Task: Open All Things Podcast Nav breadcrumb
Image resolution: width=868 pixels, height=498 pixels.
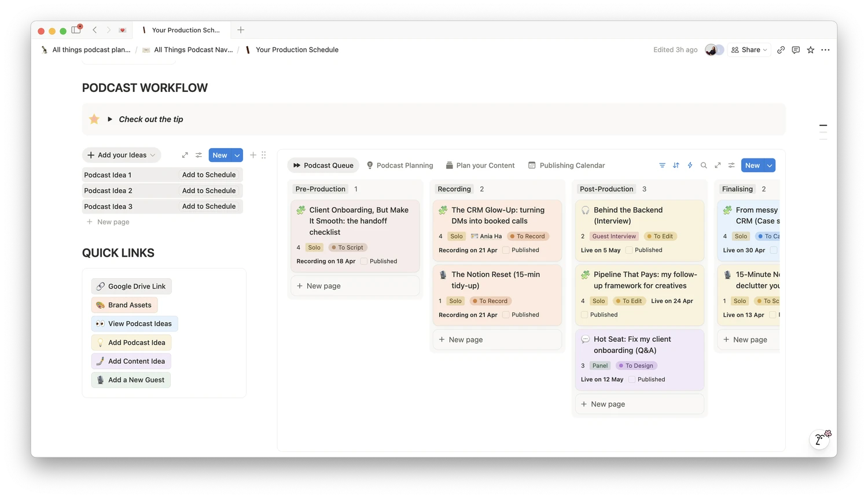Action: pos(188,50)
